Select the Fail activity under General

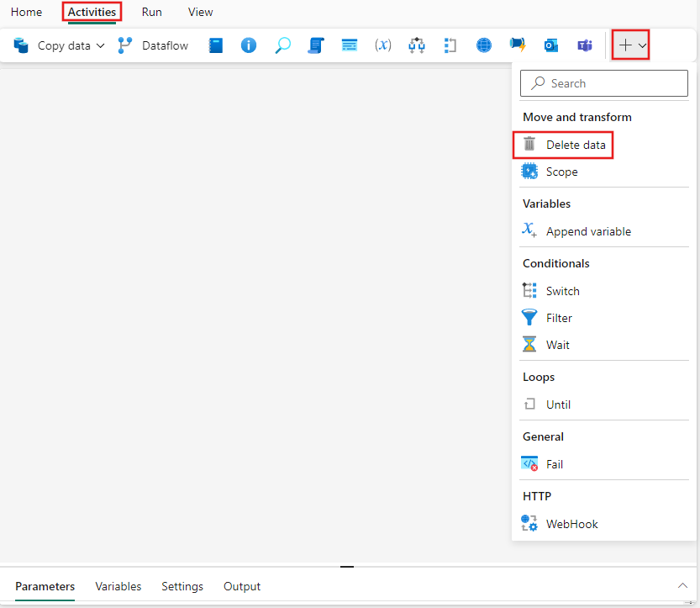click(x=555, y=463)
